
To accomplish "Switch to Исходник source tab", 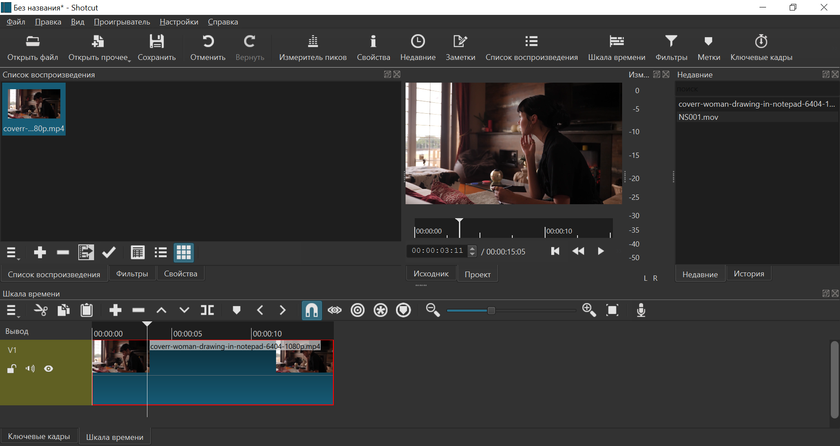I will tap(431, 274).
